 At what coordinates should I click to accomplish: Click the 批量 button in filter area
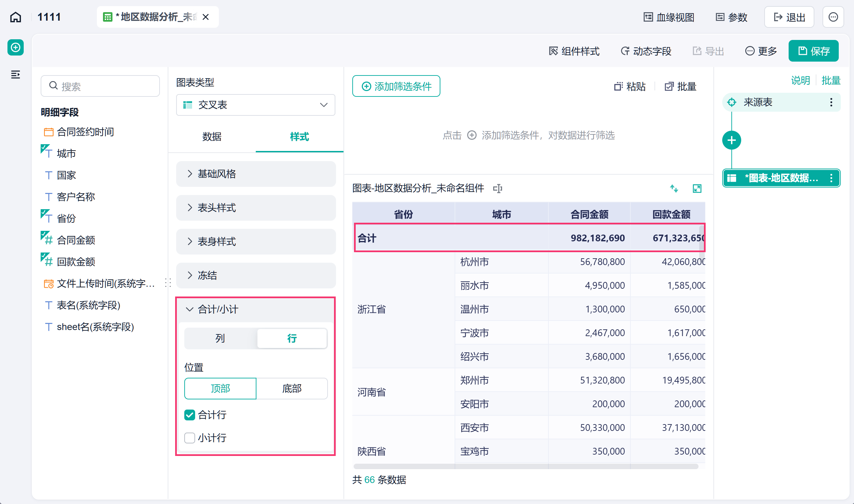[681, 87]
